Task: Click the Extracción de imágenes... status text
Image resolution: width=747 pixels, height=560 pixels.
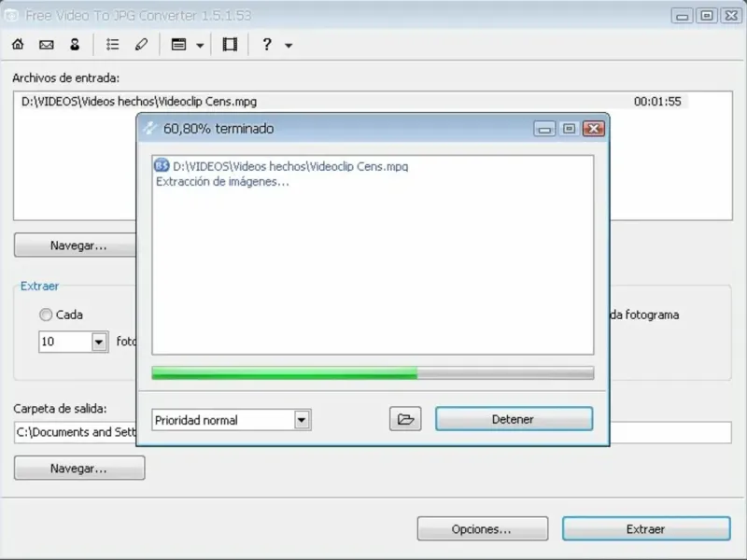Action: 222,181
